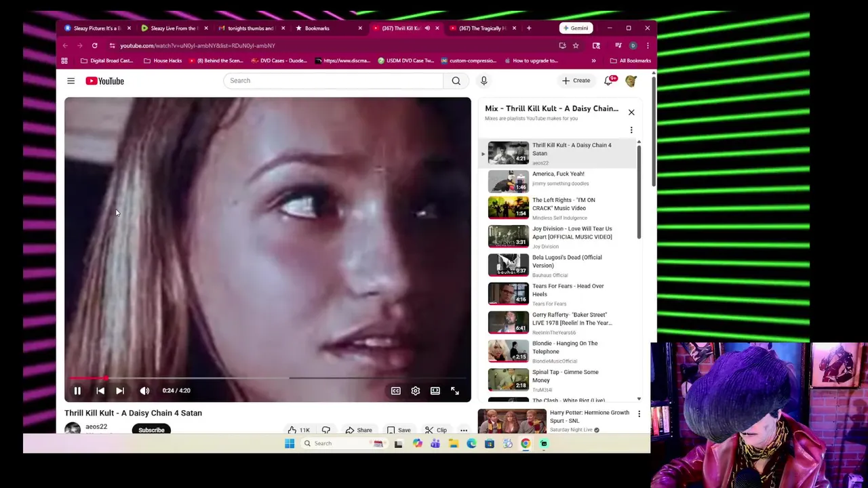Open the apps grid in bookmarks bar
868x488 pixels.
[64, 61]
